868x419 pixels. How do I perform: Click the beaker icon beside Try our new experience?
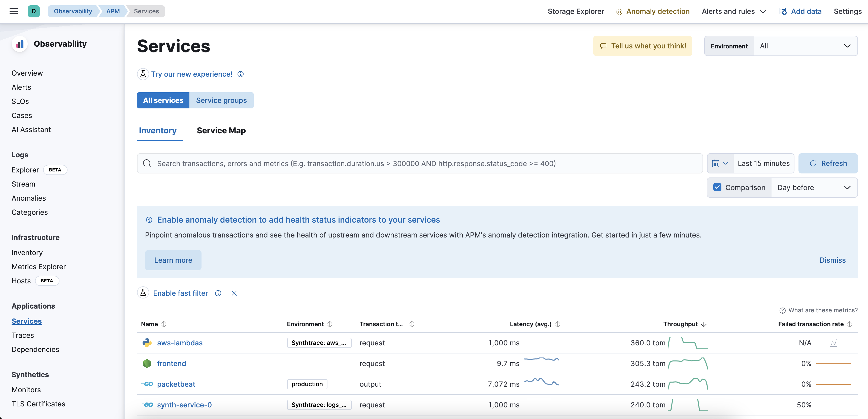(x=143, y=74)
